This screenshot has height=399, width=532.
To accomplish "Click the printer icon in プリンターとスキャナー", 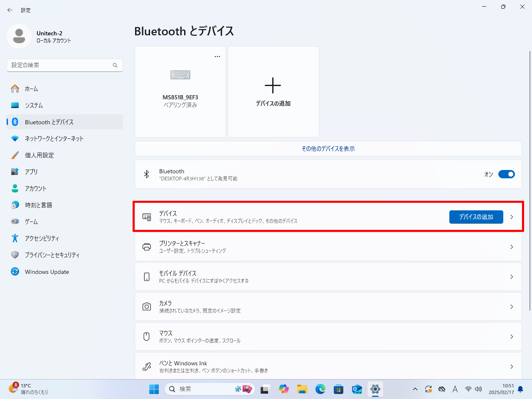I will [147, 247].
